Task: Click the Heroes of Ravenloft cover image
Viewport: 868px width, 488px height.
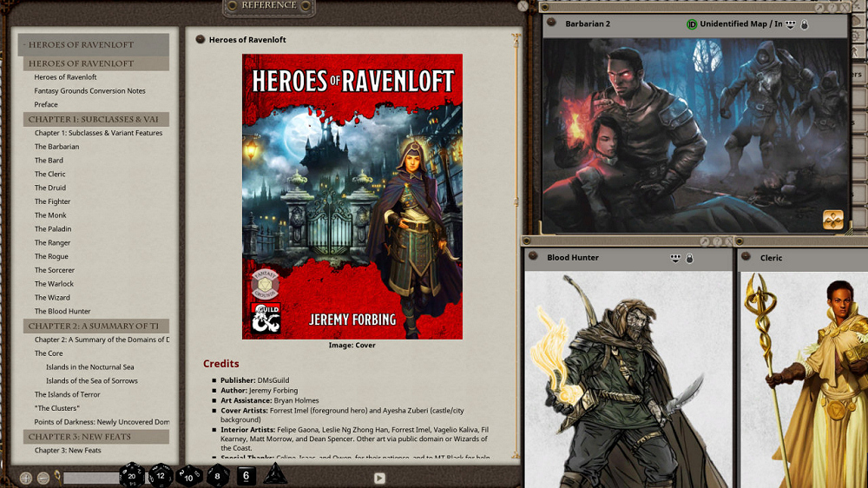Action: tap(352, 196)
